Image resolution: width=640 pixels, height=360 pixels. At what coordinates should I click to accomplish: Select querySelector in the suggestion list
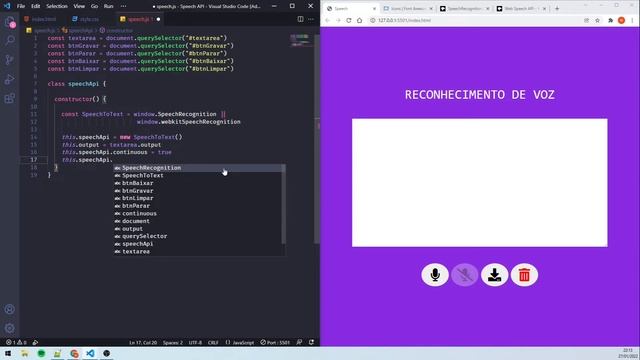point(199,236)
